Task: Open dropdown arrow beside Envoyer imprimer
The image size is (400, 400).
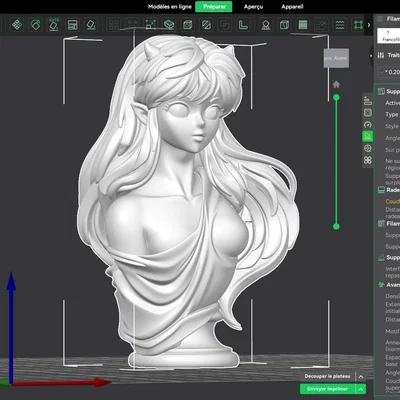Action: tap(361, 389)
